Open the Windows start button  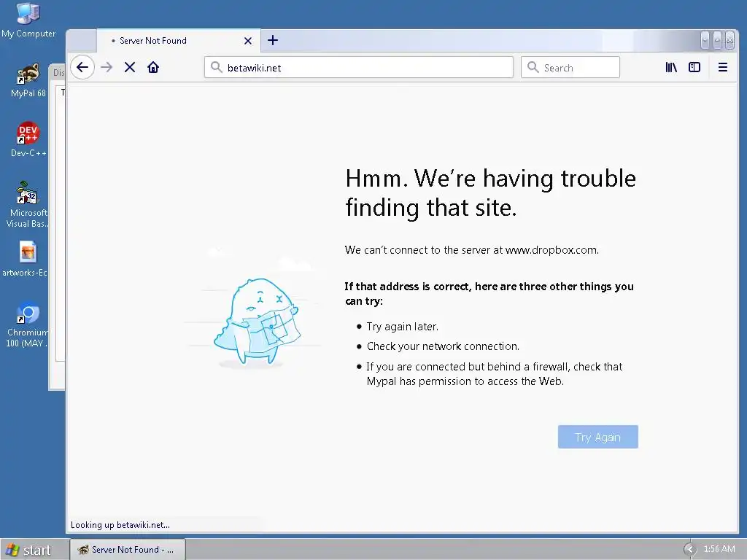29,550
